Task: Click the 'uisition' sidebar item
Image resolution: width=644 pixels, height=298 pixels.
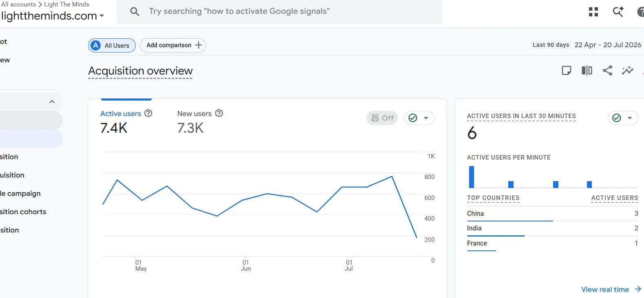Action: point(12,175)
